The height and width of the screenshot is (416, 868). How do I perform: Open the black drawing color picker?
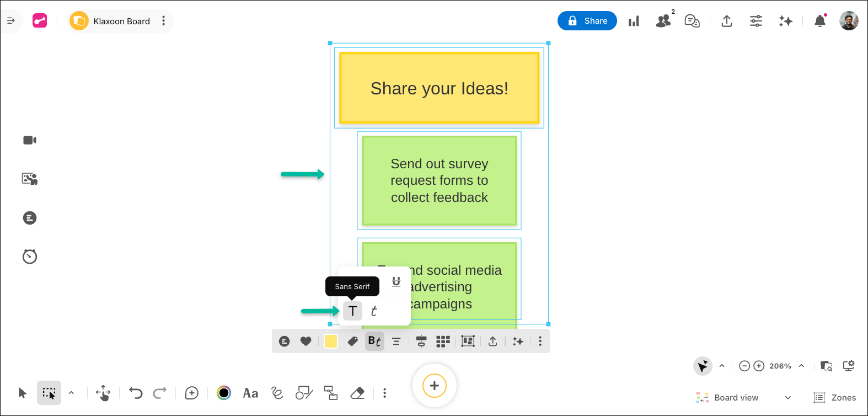pyautogui.click(x=224, y=393)
